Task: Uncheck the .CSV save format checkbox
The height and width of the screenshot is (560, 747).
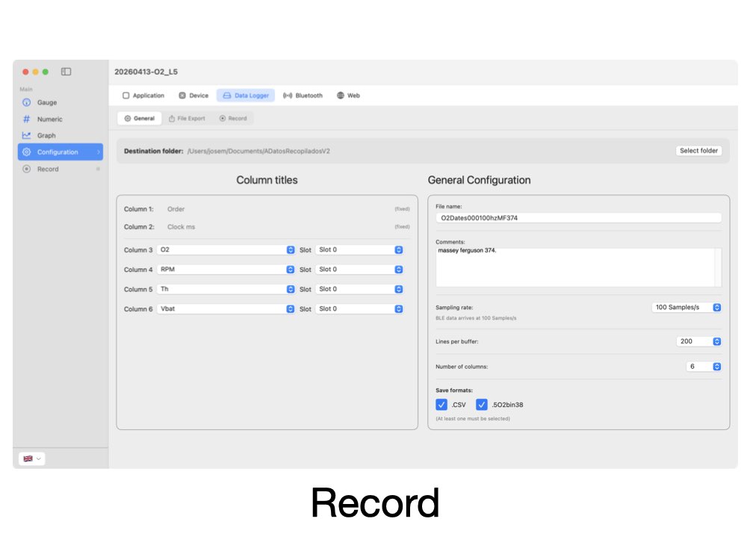Action: 441,404
